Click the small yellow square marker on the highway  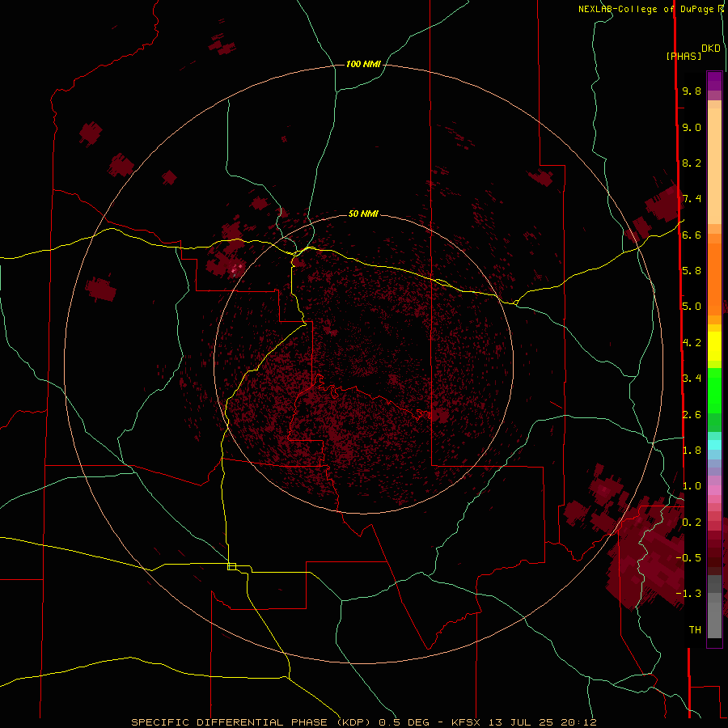click(x=231, y=566)
